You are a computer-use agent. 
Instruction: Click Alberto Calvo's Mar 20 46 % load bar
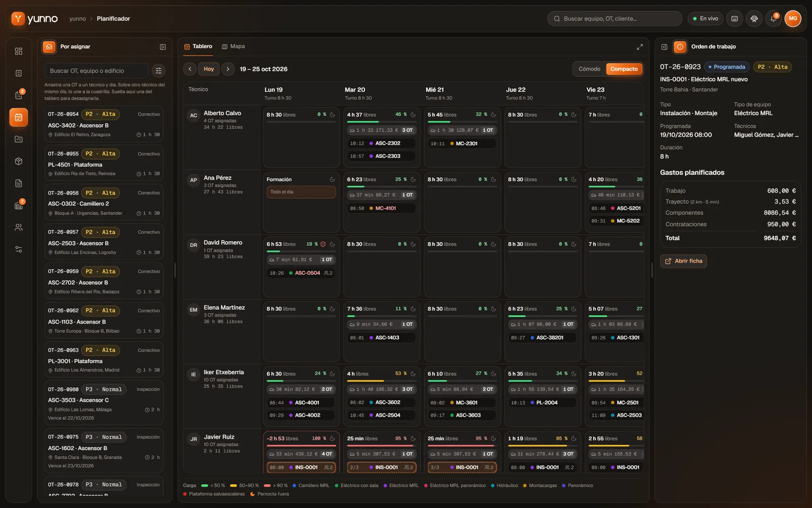pyautogui.click(x=382, y=122)
